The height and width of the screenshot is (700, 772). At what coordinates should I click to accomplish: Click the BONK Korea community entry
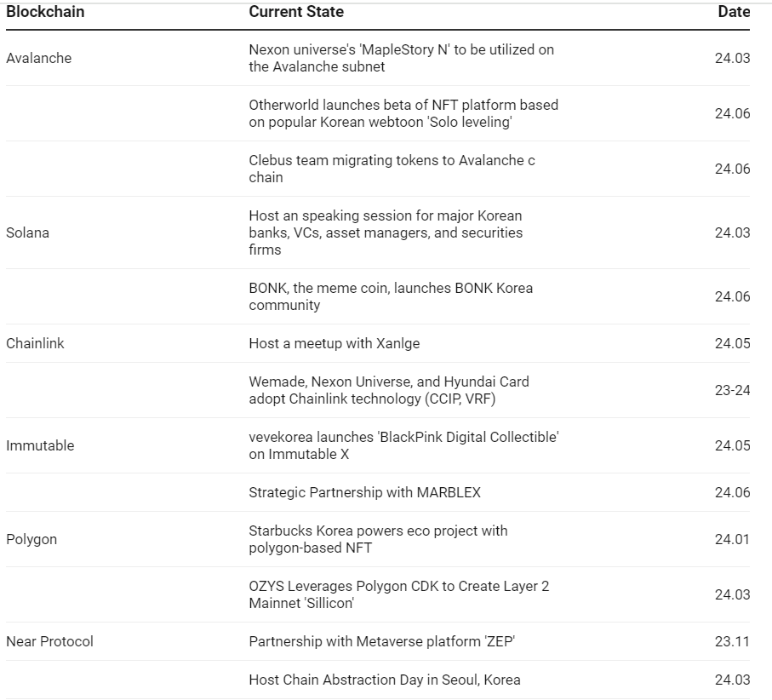point(391,296)
